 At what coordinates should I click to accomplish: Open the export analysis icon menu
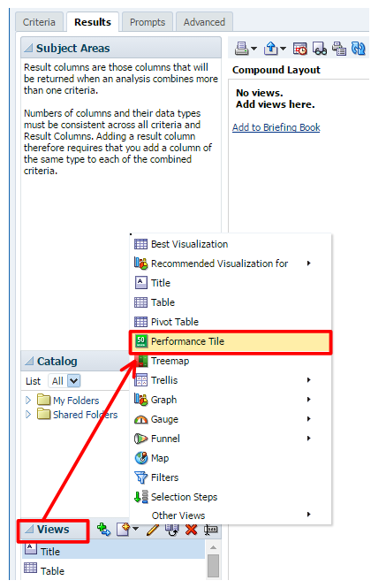pos(275,49)
